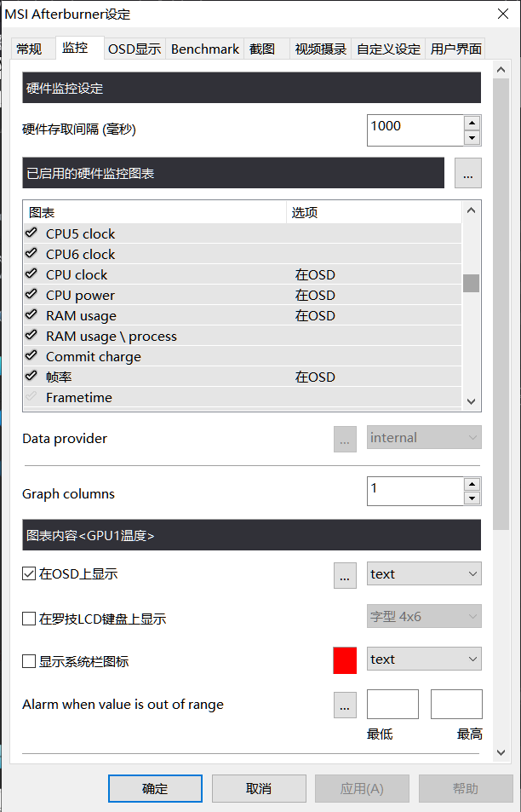Image resolution: width=521 pixels, height=812 pixels.
Task: Check 显示系统栏图标 checkbox
Action: pyautogui.click(x=29, y=661)
